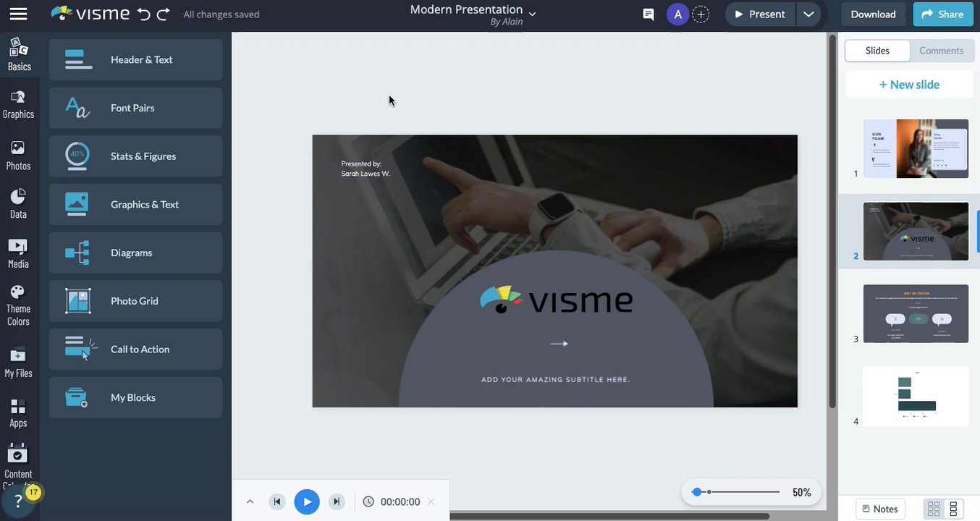Viewport: 980px width, 521px height.
Task: Select slide 2 thumbnail
Action: click(x=916, y=232)
